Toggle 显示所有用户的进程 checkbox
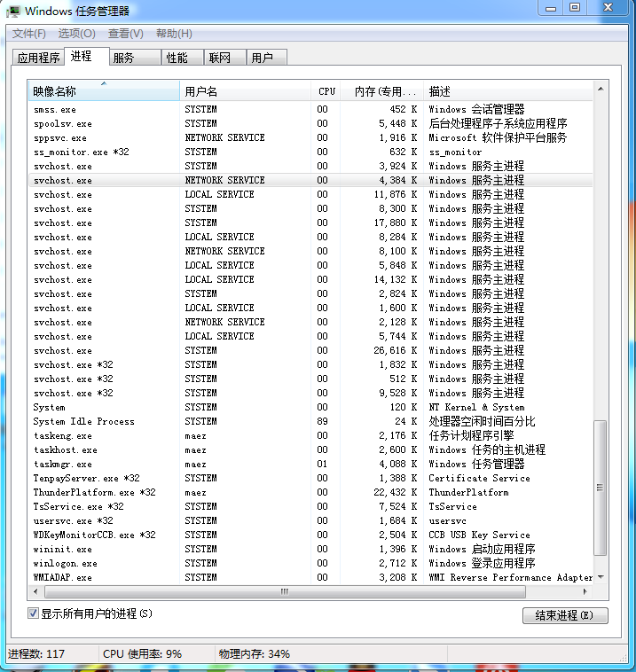Viewport: 636px width, 672px height. tap(33, 613)
